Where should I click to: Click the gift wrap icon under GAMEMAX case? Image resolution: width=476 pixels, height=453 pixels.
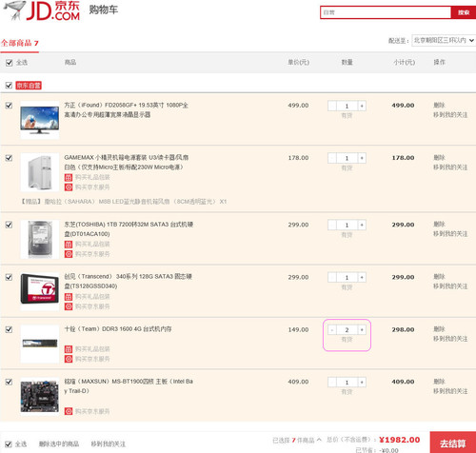(69, 177)
